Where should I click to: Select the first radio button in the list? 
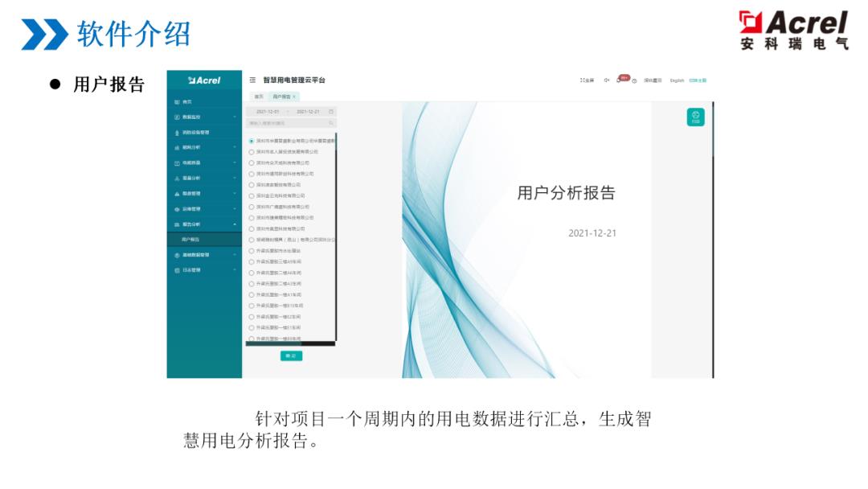click(x=252, y=141)
